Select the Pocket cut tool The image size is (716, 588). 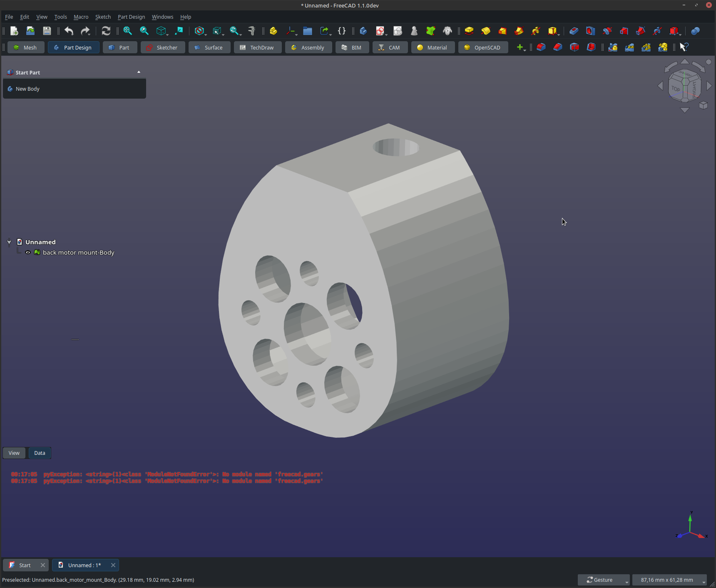coord(574,31)
